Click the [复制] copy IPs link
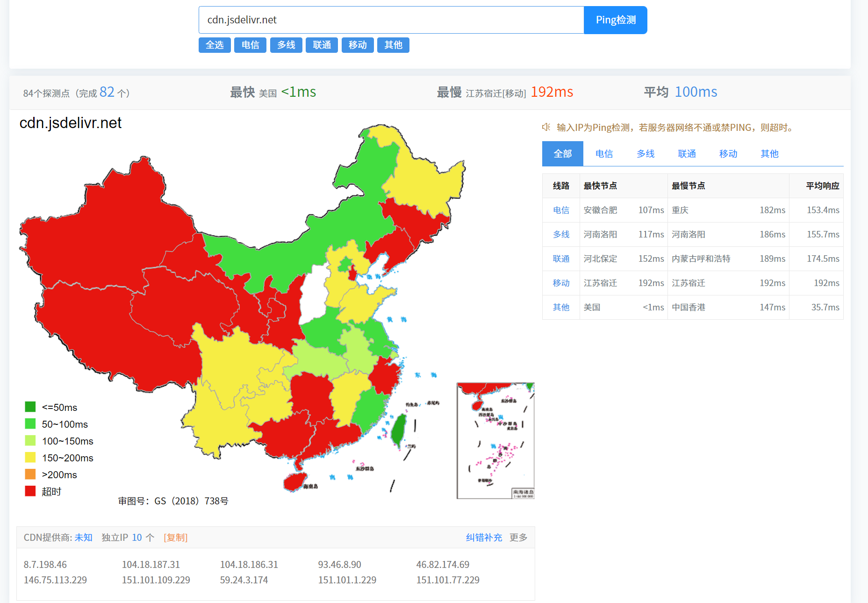The image size is (868, 603). (175, 538)
